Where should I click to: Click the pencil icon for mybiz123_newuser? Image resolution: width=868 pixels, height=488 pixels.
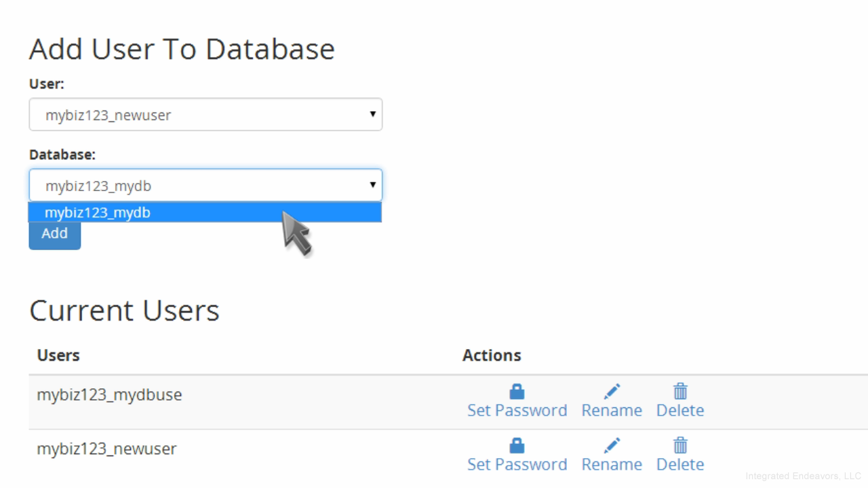tap(612, 446)
